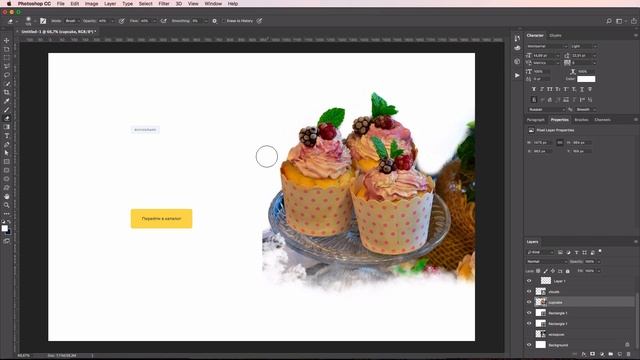The image size is (640, 360).
Task: Create a new layer icon
Action: (x=620, y=354)
